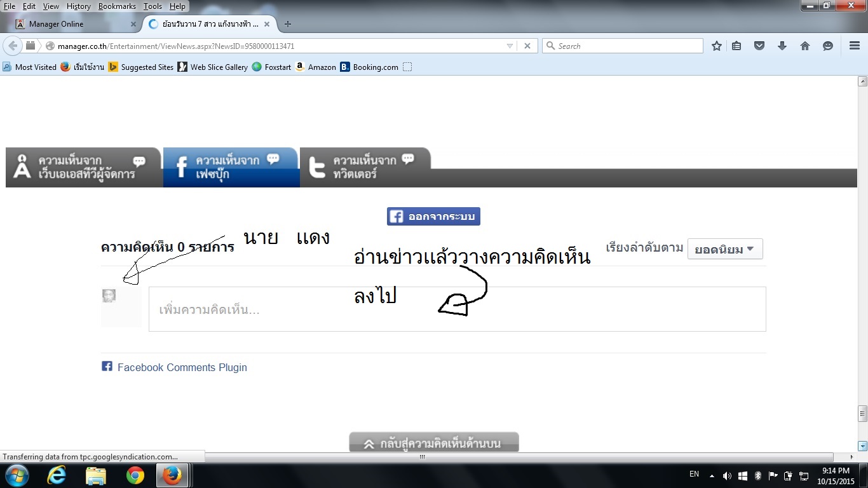Open the volume speaker tray icon
Image resolution: width=868 pixels, height=488 pixels.
click(727, 476)
